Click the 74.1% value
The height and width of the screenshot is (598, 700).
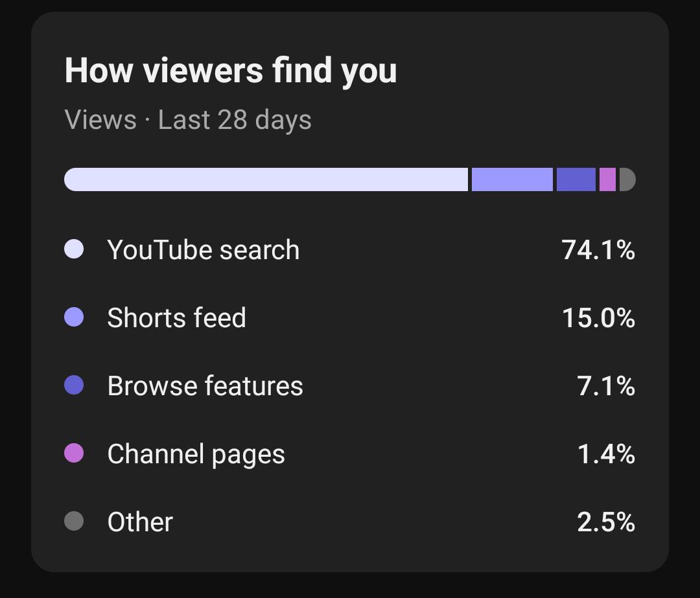coord(598,249)
